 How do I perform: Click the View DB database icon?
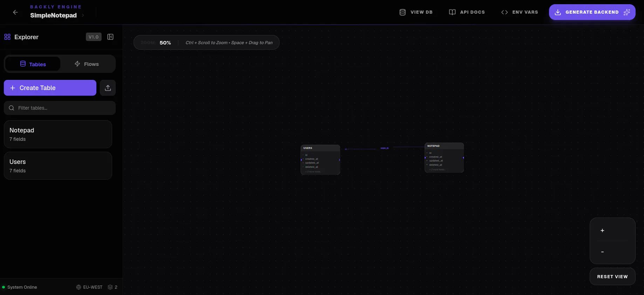click(403, 12)
